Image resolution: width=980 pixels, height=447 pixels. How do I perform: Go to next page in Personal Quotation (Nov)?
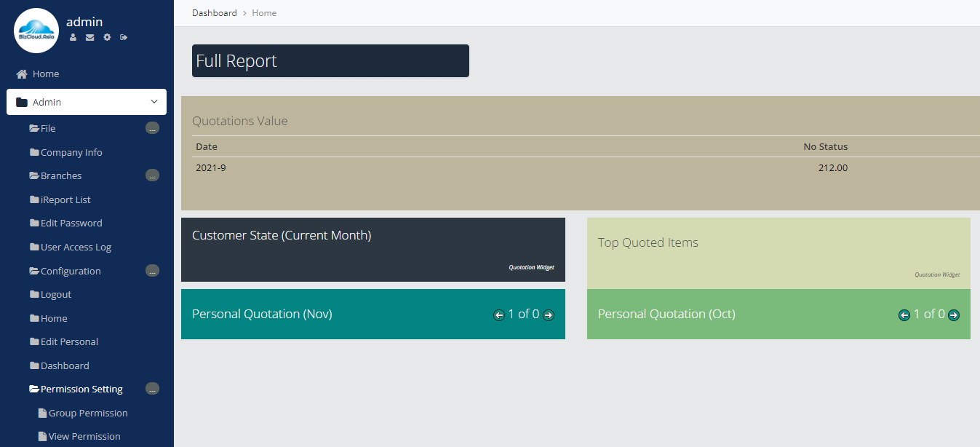click(549, 315)
